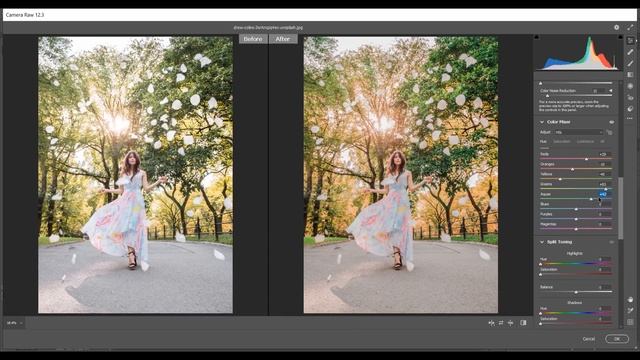640x360 pixels.
Task: Click the Before view label
Action: tap(253, 39)
